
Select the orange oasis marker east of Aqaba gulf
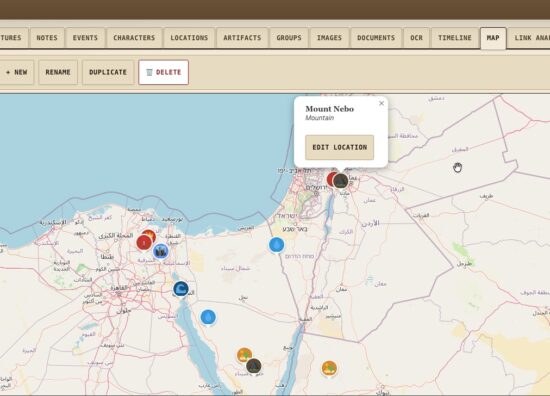329,368
